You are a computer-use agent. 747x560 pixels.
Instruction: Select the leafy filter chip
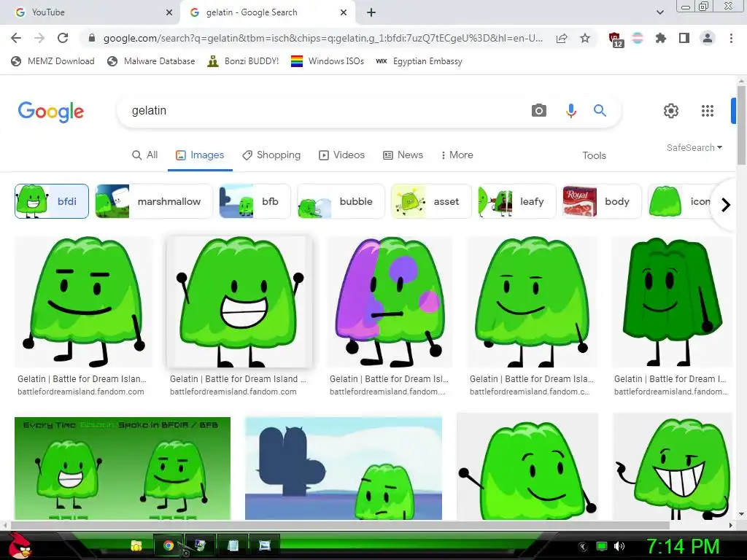point(517,201)
